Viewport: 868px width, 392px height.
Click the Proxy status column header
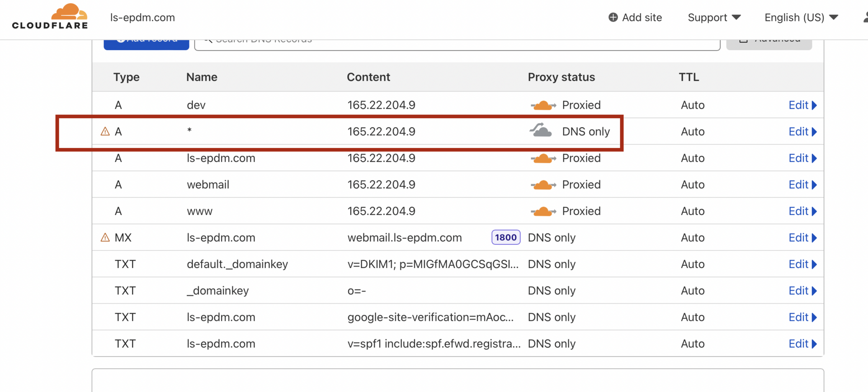561,77
